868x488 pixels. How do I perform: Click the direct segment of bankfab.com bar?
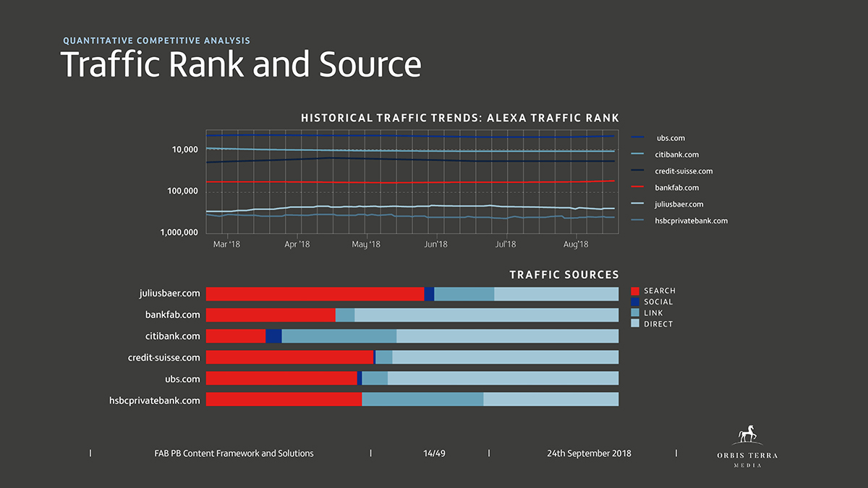pos(486,315)
